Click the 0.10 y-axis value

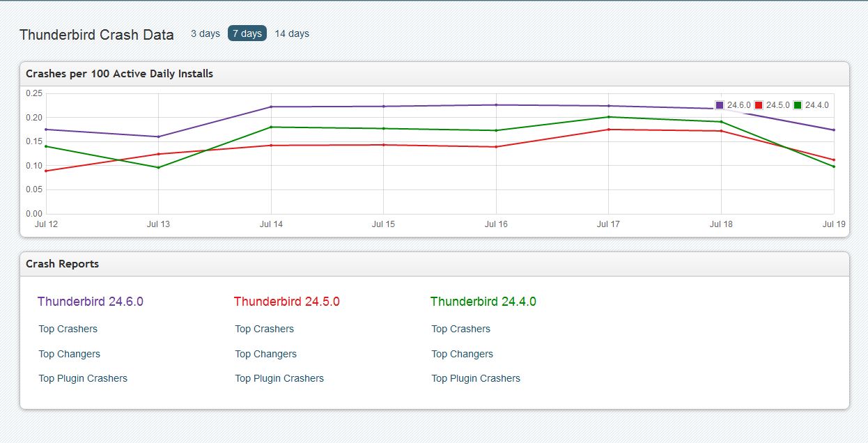[34, 166]
